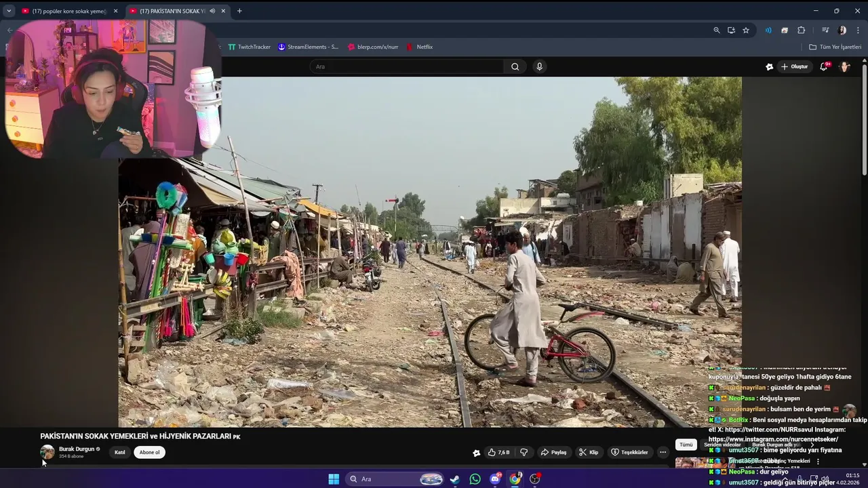Image resolution: width=868 pixels, height=488 pixels.
Task: Open Chrome from the taskbar
Action: (515, 479)
